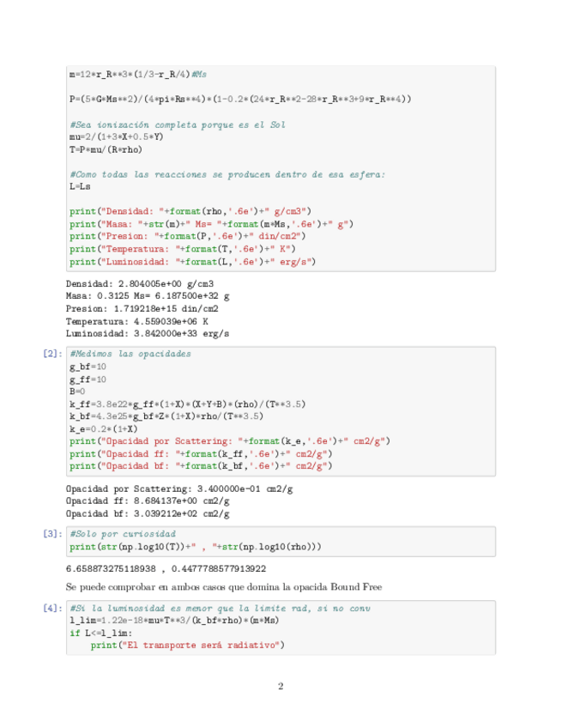
Task: Click the print statement for "Luminosidad: "
Action: [x=192, y=262]
